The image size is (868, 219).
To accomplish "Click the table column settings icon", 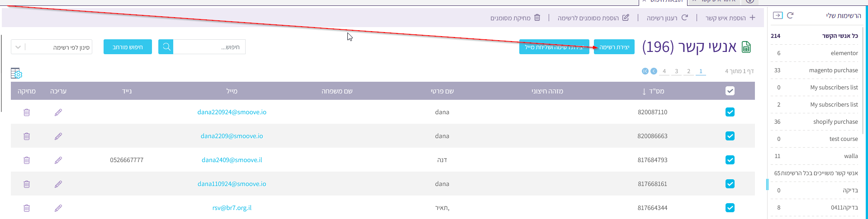I will (x=16, y=73).
